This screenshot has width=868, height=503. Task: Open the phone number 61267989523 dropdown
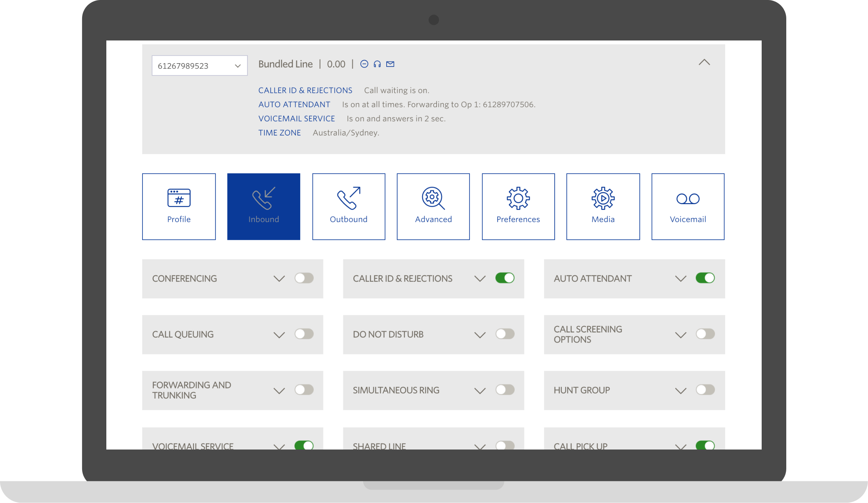tap(199, 66)
